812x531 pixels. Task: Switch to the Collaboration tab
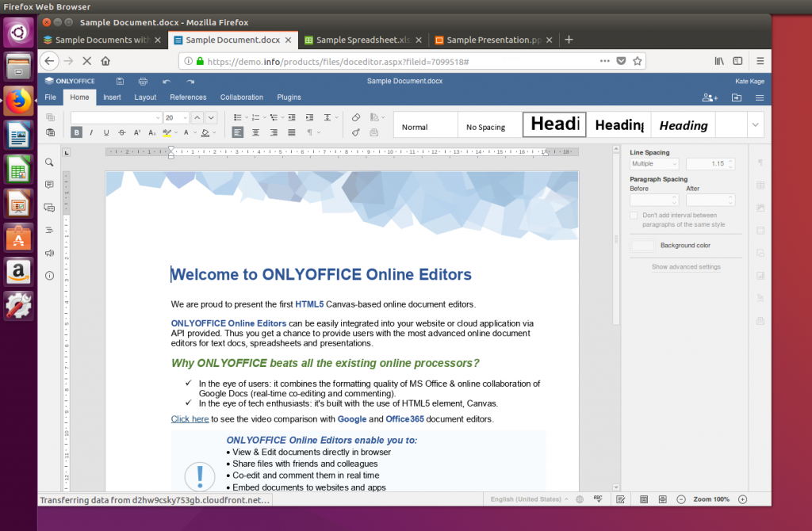pos(241,97)
